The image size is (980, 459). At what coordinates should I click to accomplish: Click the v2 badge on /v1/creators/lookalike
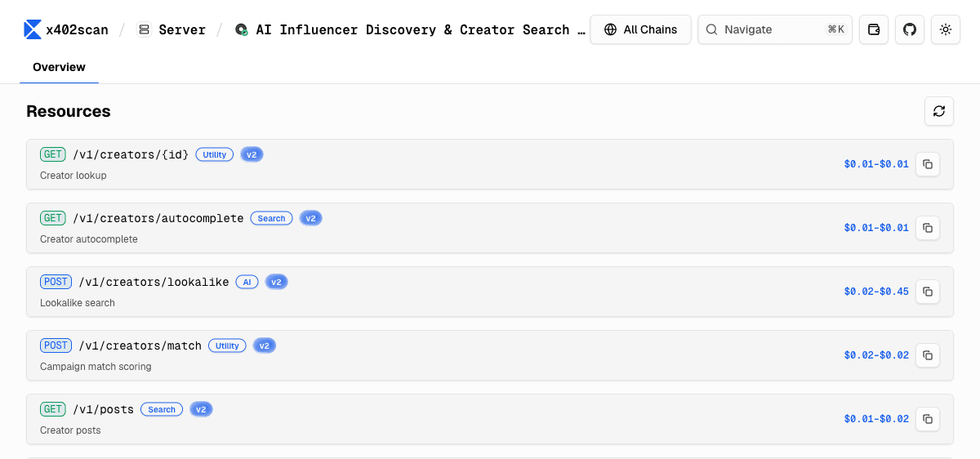[277, 282]
